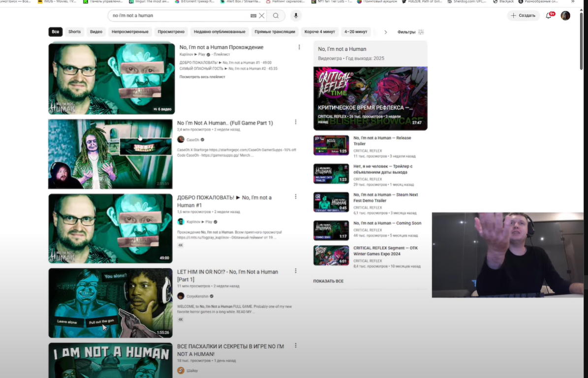Clear the search query with X
588x378 pixels.
[x=262, y=15]
